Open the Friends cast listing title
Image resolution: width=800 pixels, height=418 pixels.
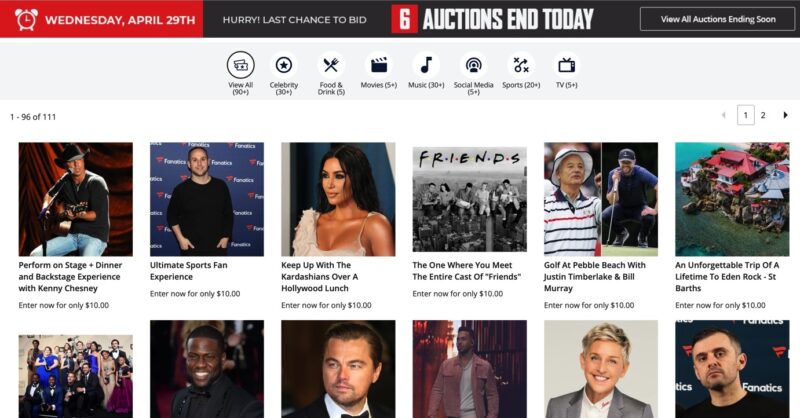(x=466, y=271)
